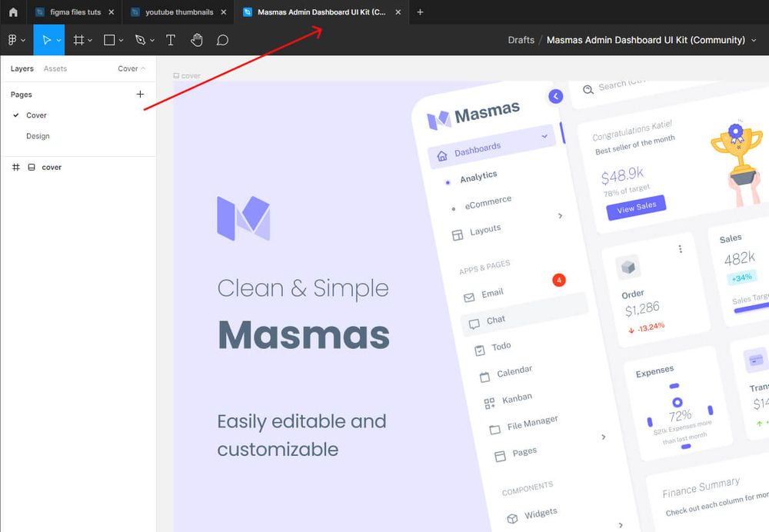Select the Hand tool
This screenshot has width=769, height=532.
[x=197, y=39]
